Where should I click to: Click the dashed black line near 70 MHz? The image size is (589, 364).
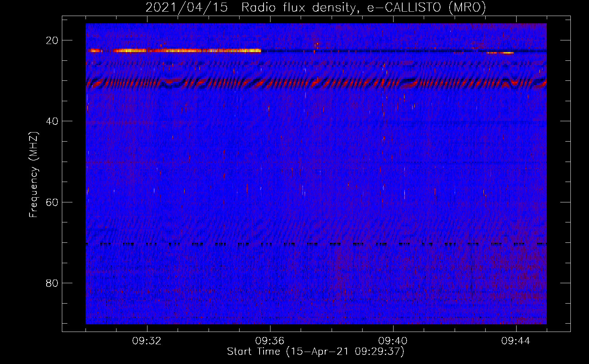click(x=316, y=244)
